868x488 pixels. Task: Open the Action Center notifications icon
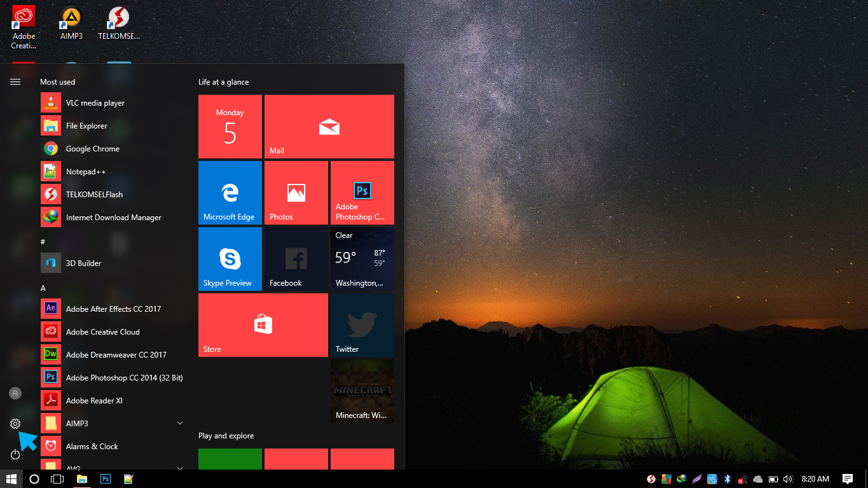(848, 479)
